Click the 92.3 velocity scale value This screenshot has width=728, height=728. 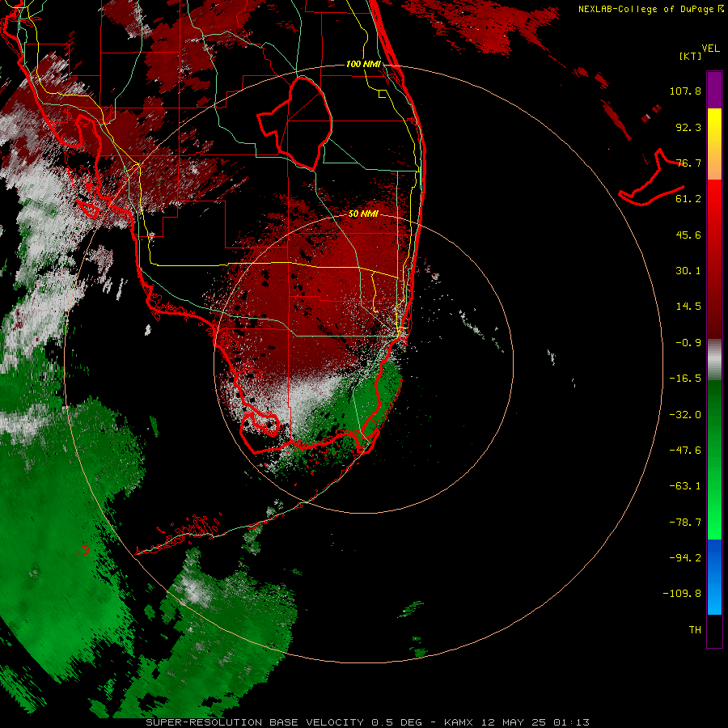(x=688, y=127)
